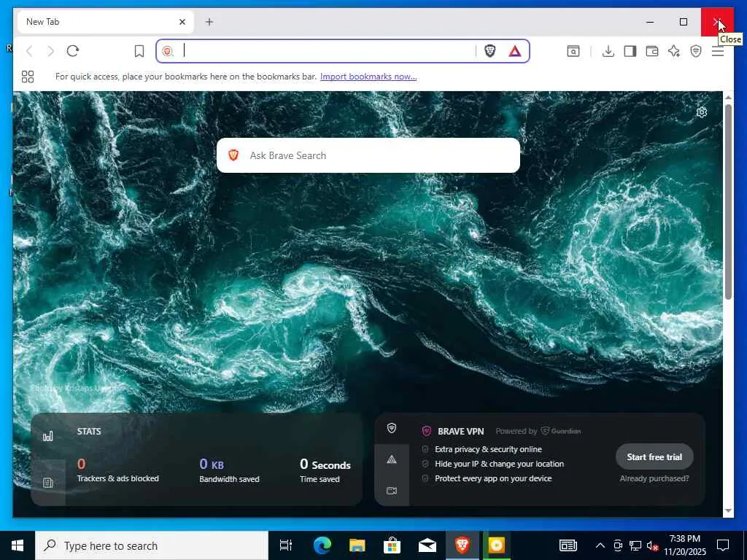Open Brave VPN toolbar icon
The width and height of the screenshot is (747, 560).
(695, 51)
